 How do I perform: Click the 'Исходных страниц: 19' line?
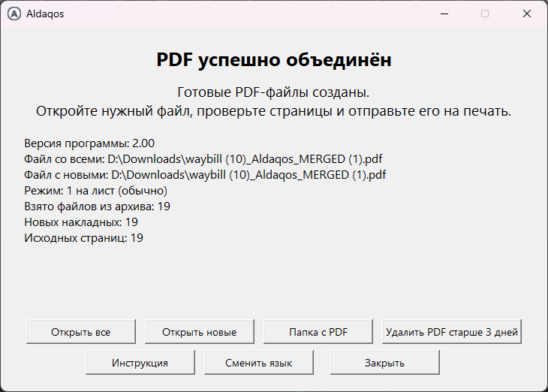click(83, 238)
